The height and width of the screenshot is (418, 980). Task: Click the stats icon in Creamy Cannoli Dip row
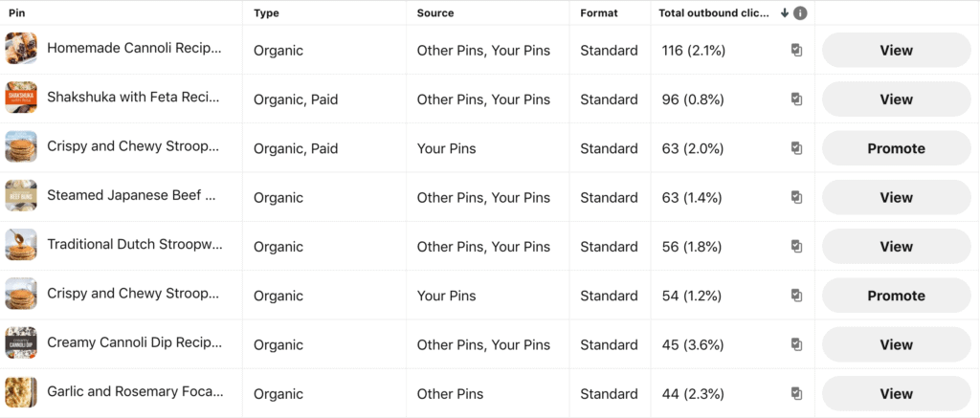(x=796, y=344)
